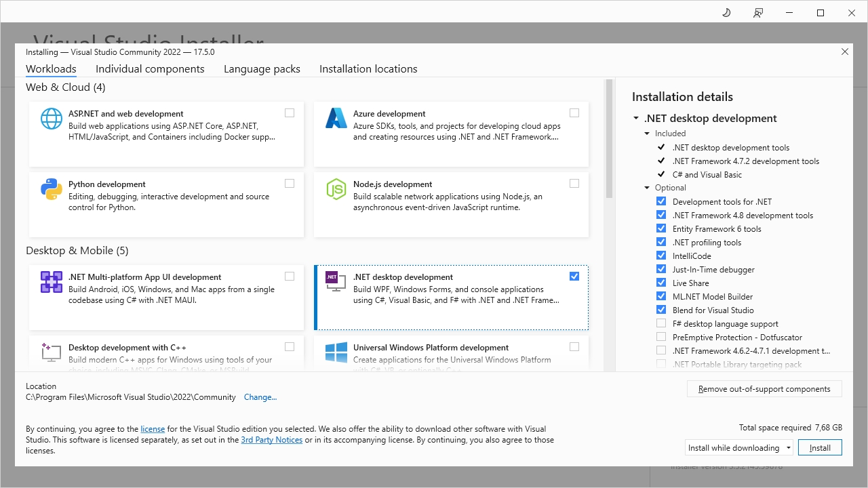Click the Desktop development with C++ icon

point(52,352)
